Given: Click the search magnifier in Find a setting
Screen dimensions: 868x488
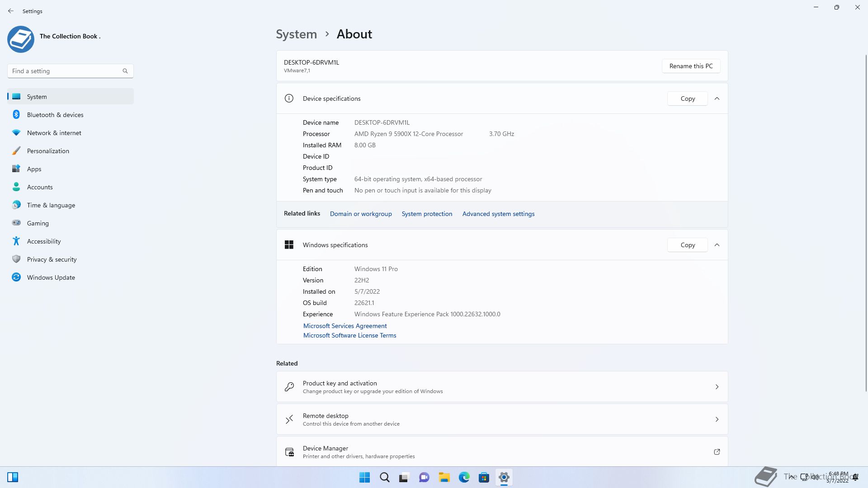Looking at the screenshot, I should [x=125, y=71].
